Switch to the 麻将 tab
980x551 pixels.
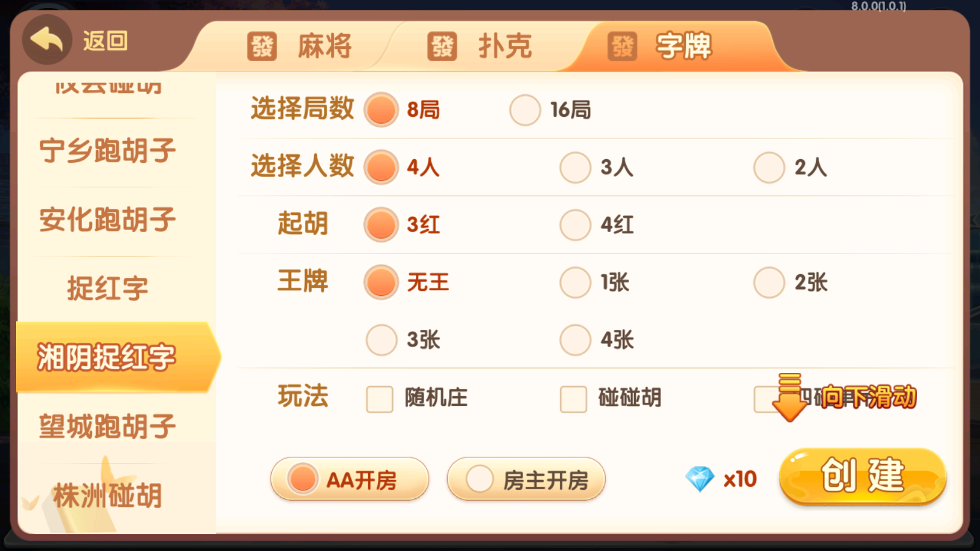click(x=309, y=45)
